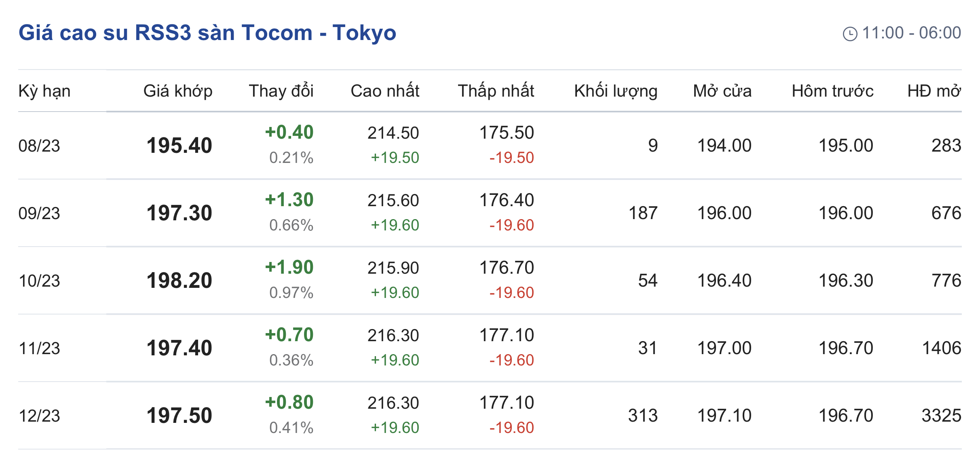This screenshot has height=456, width=980.
Task: Select the Khối lượng column header
Action: tap(615, 91)
